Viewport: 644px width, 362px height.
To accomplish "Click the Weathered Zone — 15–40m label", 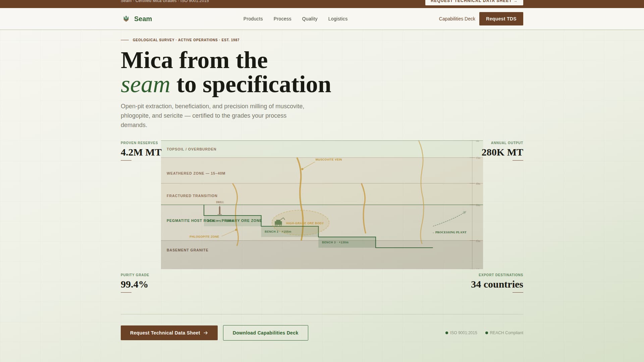I will click(196, 173).
